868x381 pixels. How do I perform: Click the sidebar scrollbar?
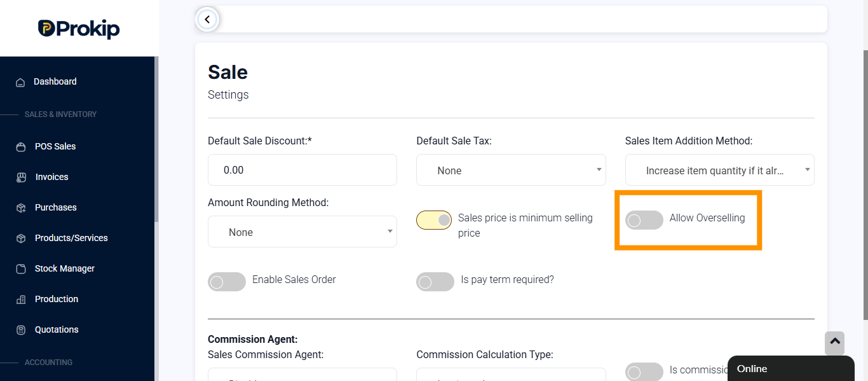pyautogui.click(x=156, y=140)
